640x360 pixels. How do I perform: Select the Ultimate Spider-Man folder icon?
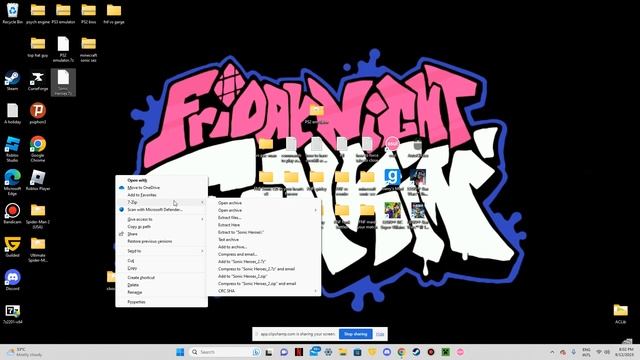tap(38, 249)
